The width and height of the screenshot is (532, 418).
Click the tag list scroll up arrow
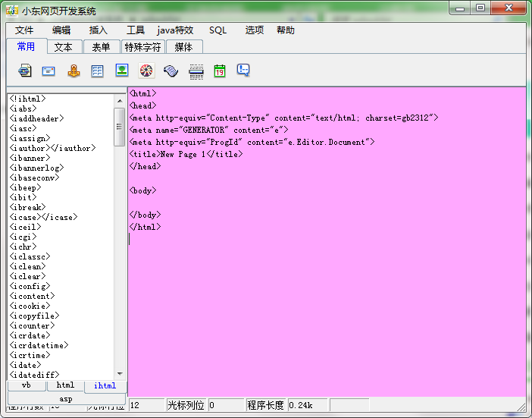click(120, 101)
